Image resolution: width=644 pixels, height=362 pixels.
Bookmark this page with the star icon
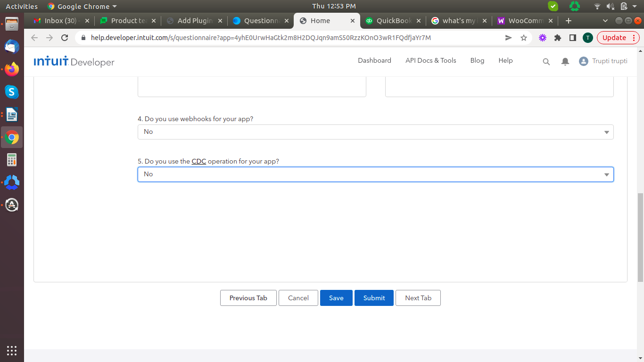524,38
